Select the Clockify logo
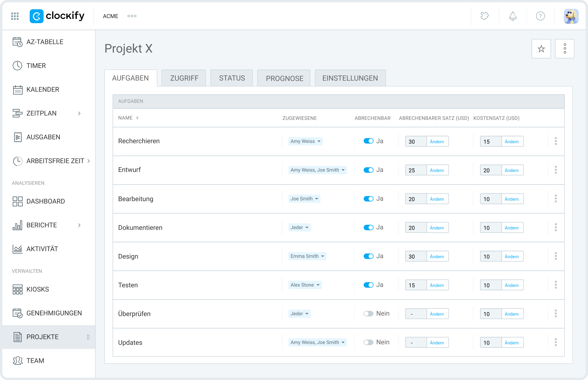Viewport: 588px width, 380px height. [x=57, y=16]
